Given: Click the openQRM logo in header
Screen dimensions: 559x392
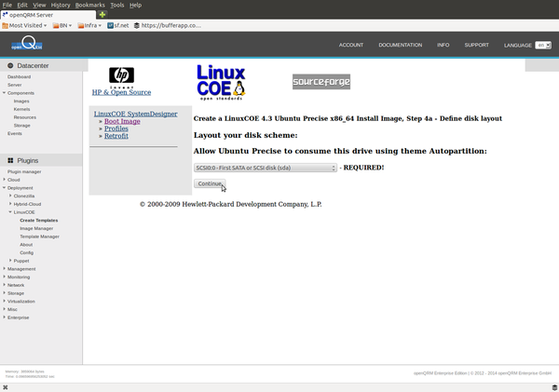Looking at the screenshot, I should click(x=27, y=44).
